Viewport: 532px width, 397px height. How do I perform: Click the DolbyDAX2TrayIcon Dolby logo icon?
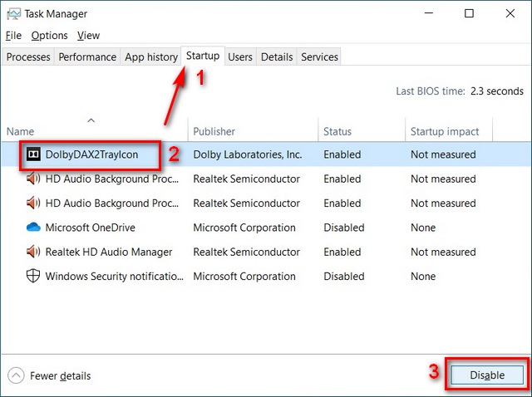pos(33,154)
